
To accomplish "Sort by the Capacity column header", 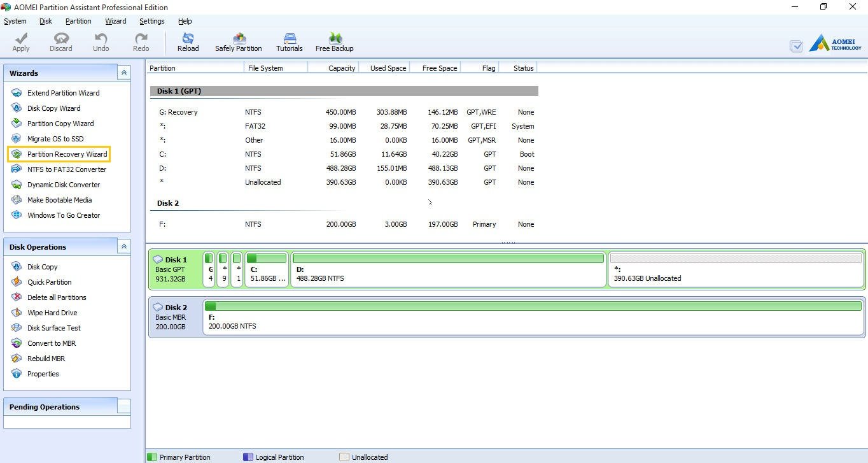I will coord(333,68).
